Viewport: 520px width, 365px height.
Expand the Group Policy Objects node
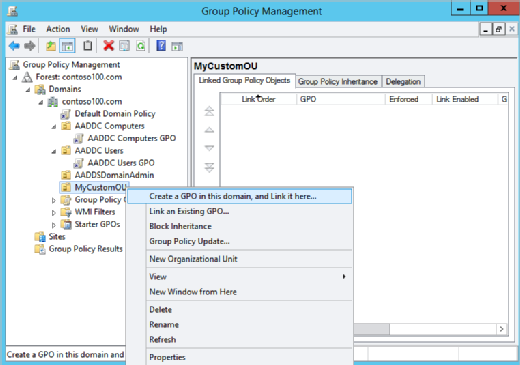click(x=54, y=200)
